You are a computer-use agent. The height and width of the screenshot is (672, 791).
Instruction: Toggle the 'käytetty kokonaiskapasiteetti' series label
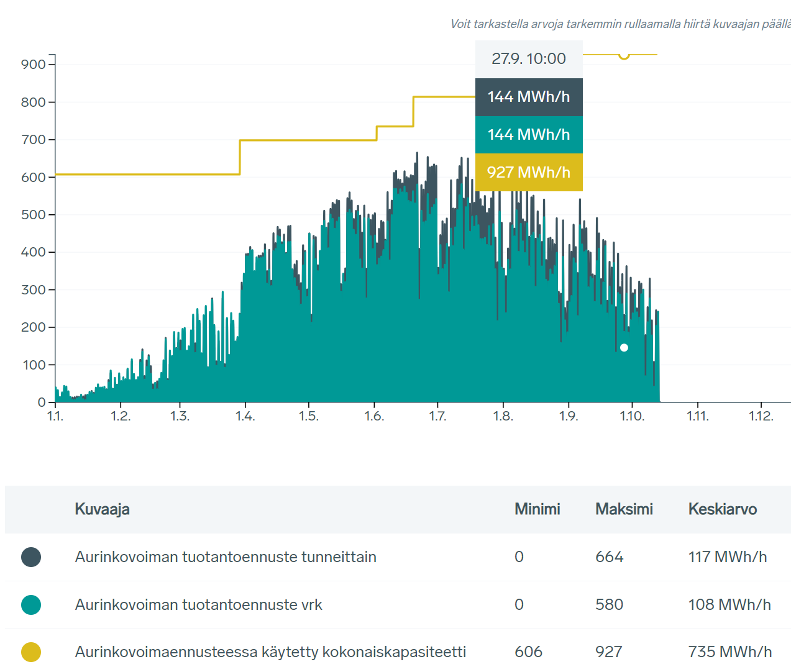tap(270, 652)
